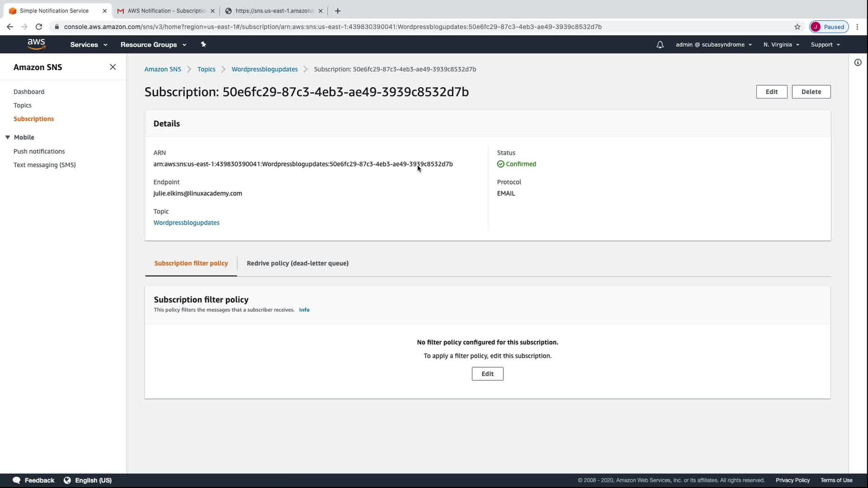Image resolution: width=868 pixels, height=488 pixels.
Task: Click the Paused profile avatar button
Action: (829, 26)
